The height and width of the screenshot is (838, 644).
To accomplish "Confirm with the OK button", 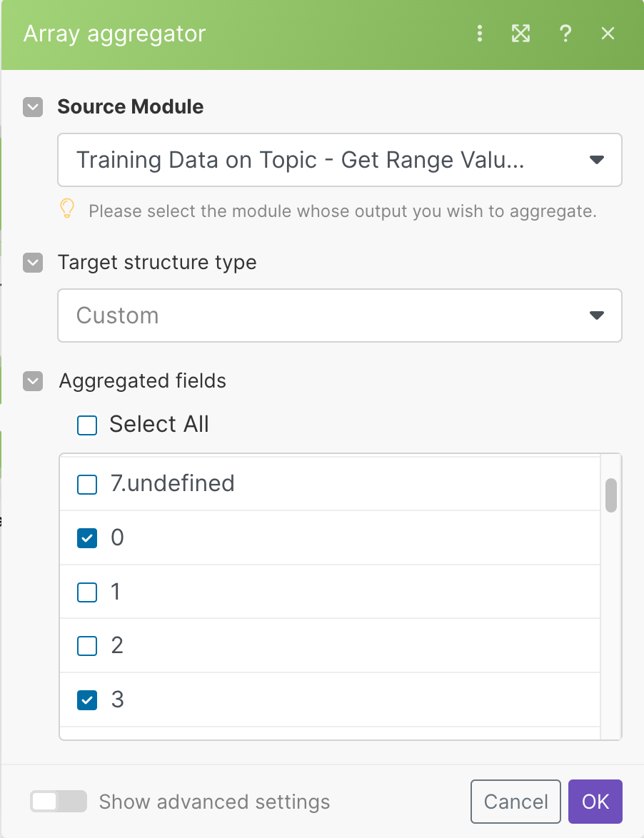I will (595, 802).
